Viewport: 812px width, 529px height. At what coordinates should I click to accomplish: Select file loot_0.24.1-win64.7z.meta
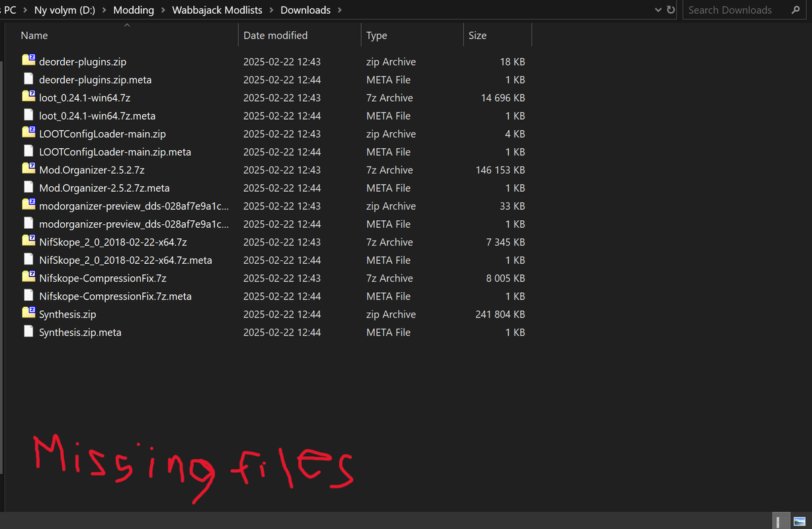(97, 116)
